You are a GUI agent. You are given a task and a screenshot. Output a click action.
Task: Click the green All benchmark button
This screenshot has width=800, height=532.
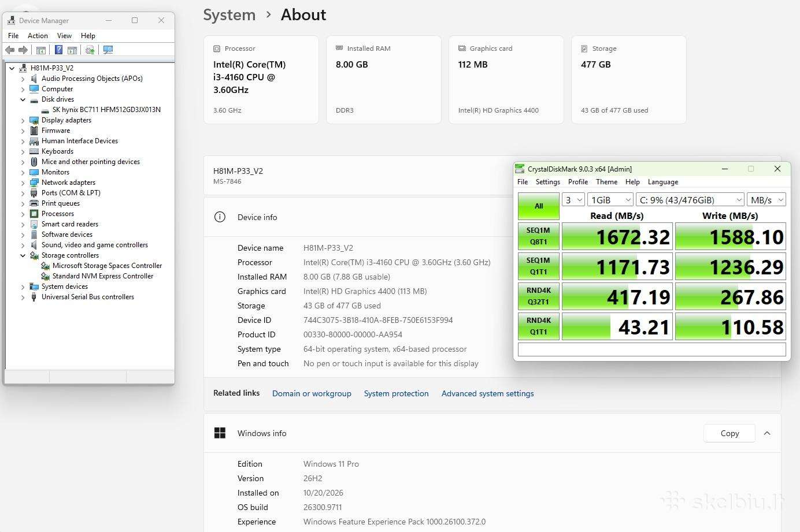pyautogui.click(x=539, y=206)
